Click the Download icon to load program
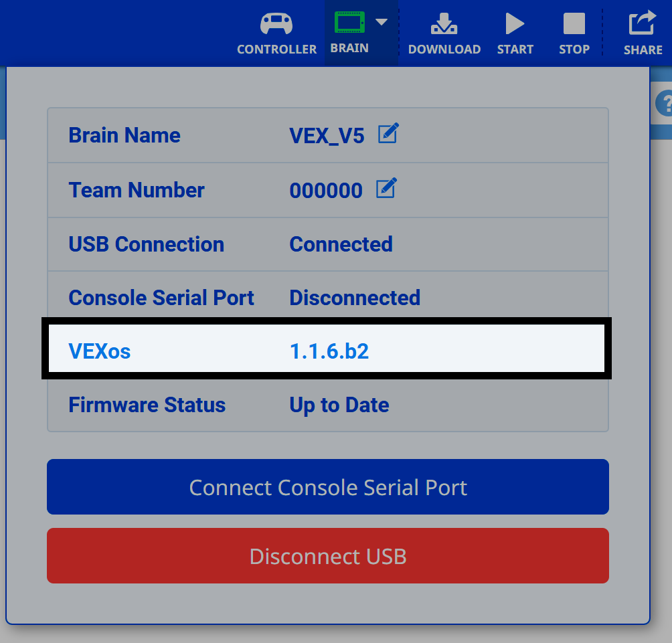This screenshot has width=672, height=643. tap(444, 23)
